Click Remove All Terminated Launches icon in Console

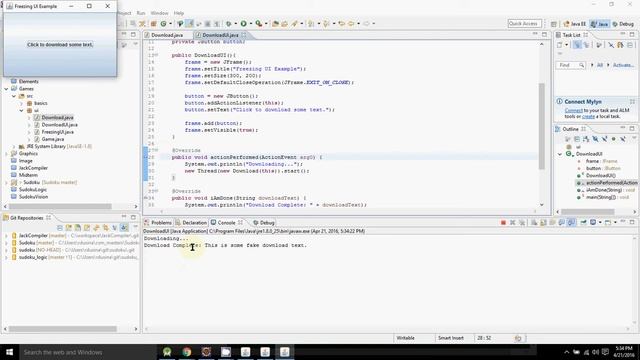[x=522, y=222]
